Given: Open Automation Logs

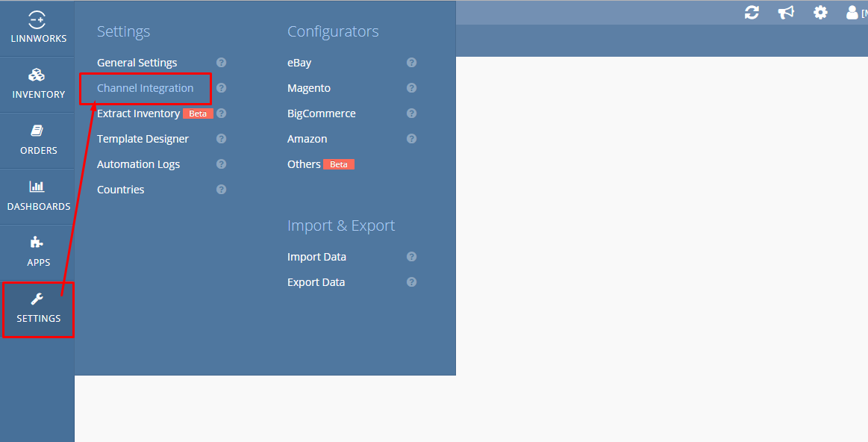Looking at the screenshot, I should [x=138, y=164].
